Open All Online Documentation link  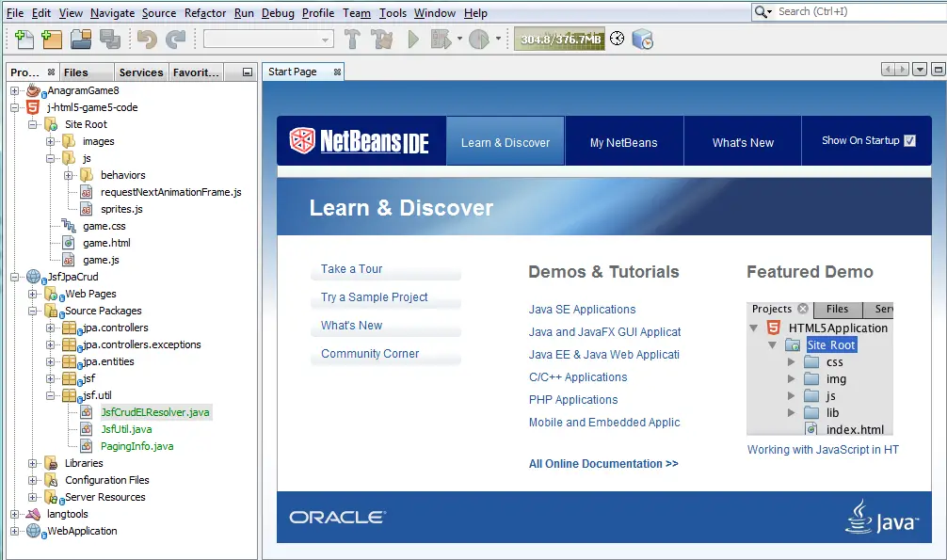(603, 464)
